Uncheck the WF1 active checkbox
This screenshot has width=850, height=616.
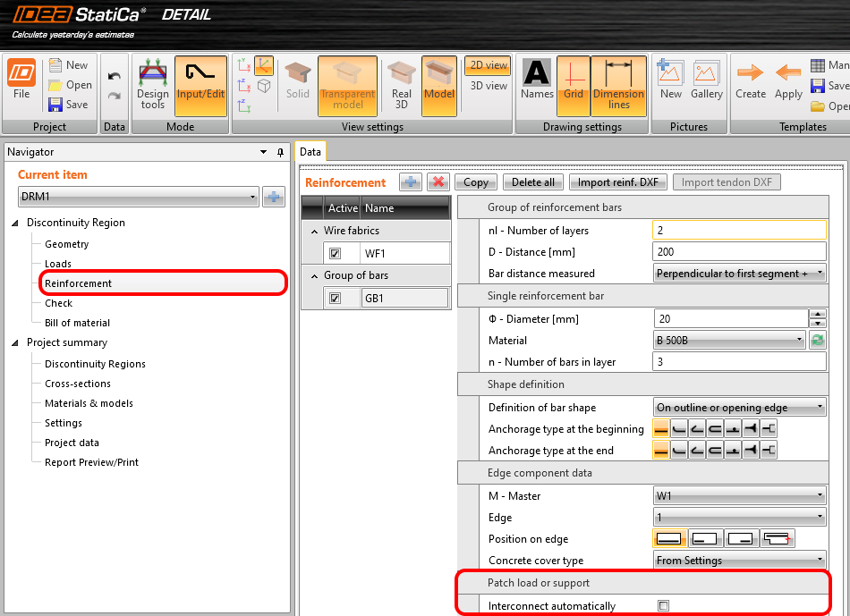click(335, 254)
